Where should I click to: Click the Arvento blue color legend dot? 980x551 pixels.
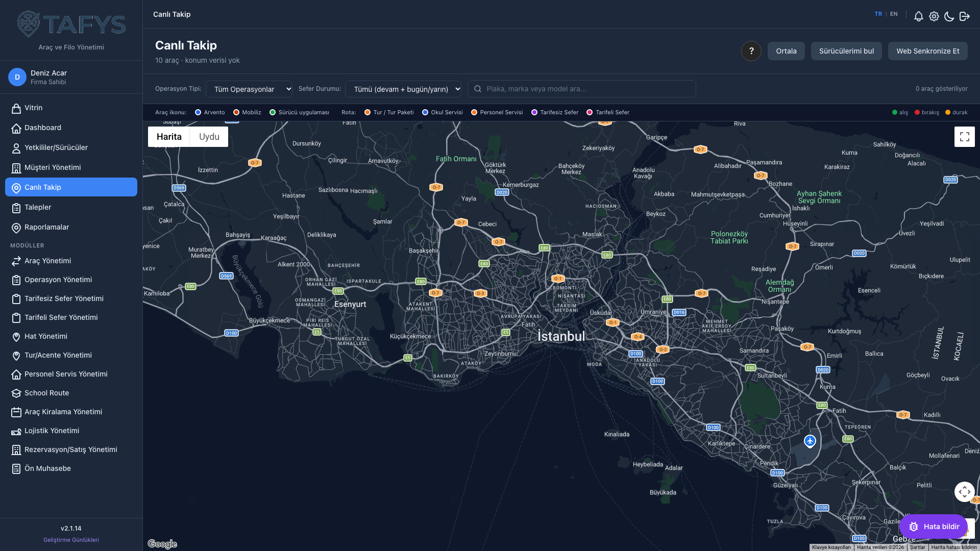coord(198,112)
